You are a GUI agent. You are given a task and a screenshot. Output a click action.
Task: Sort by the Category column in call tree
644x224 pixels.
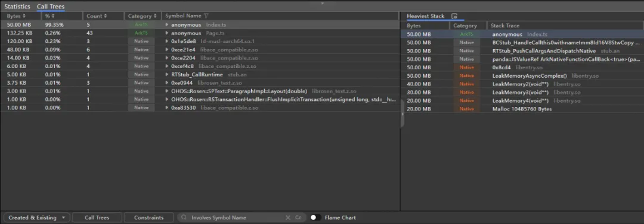pos(142,16)
